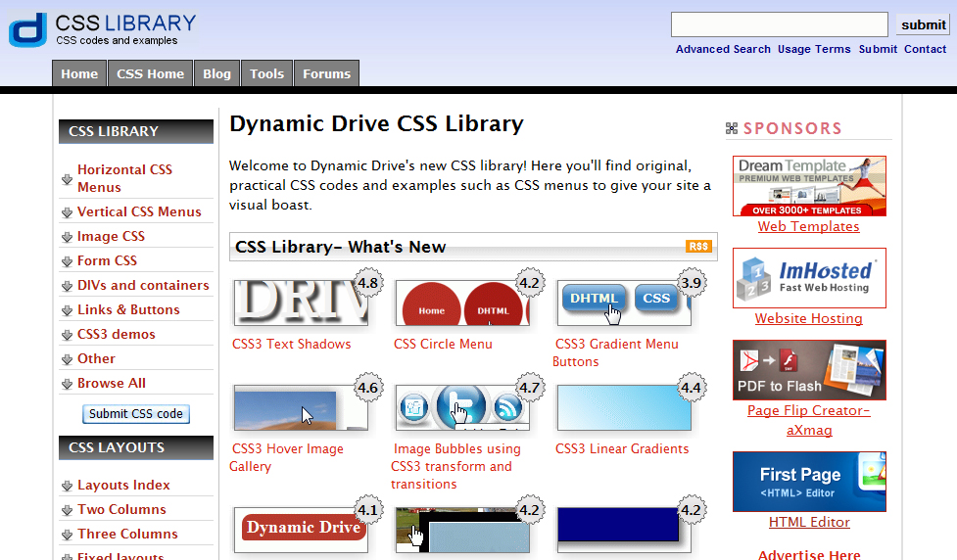
Task: Open the Dynamic Drive button demo thumbnail
Action: point(301,530)
